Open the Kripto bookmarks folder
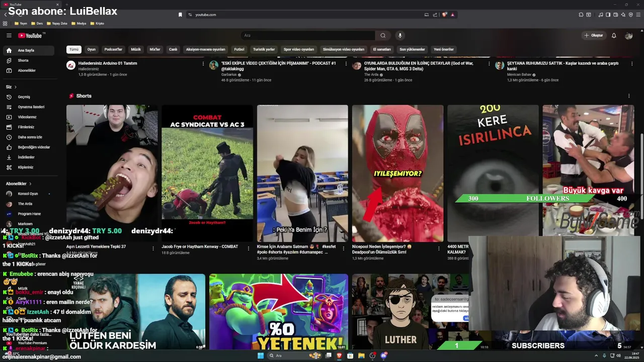This screenshot has height=362, width=644. 98,23
